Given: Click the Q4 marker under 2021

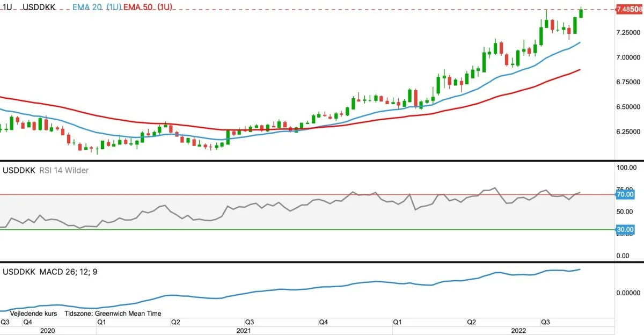Looking at the screenshot, I should coord(323,322).
